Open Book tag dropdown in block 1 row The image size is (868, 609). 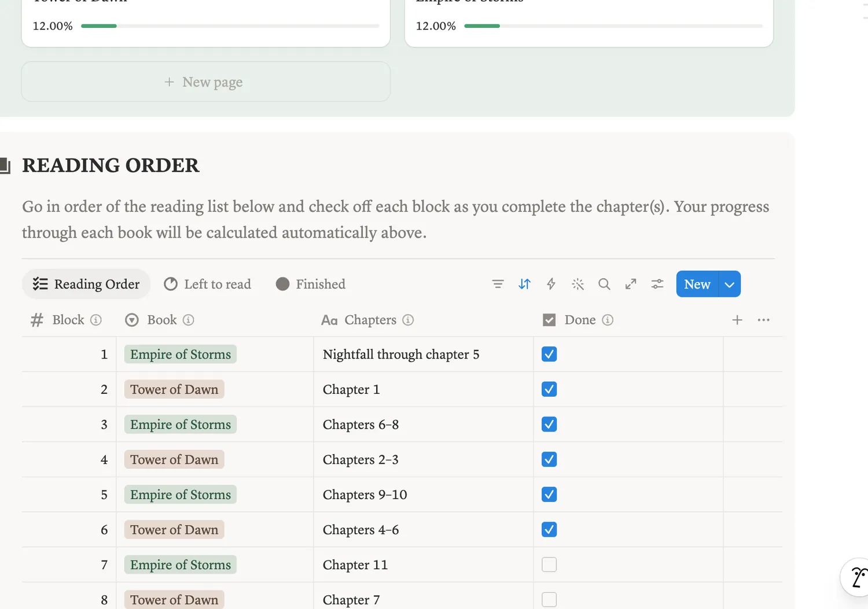pos(181,354)
